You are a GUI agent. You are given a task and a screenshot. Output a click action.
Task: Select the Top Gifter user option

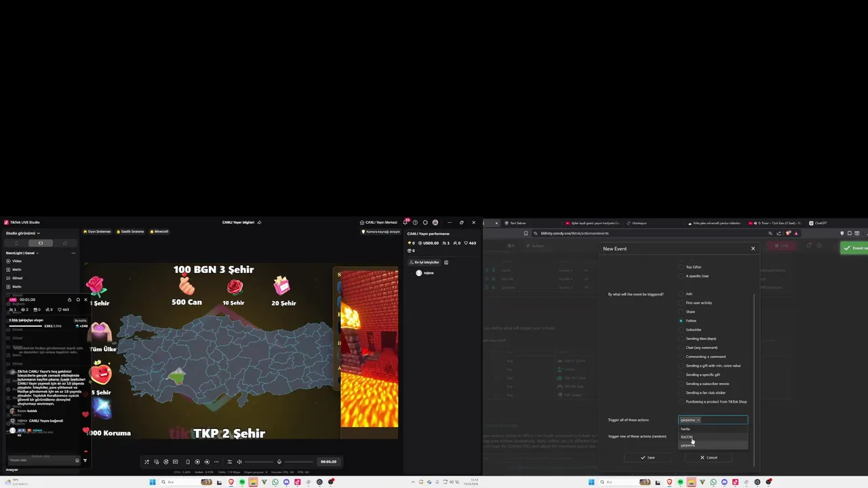[682, 267]
